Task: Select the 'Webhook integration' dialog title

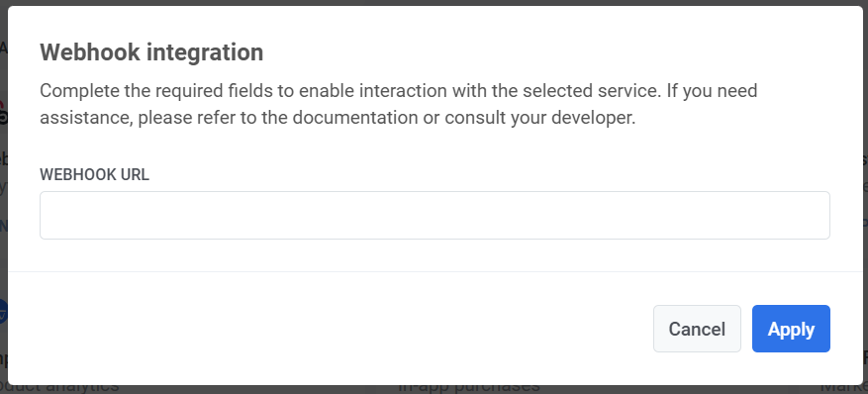Action: pos(151,52)
